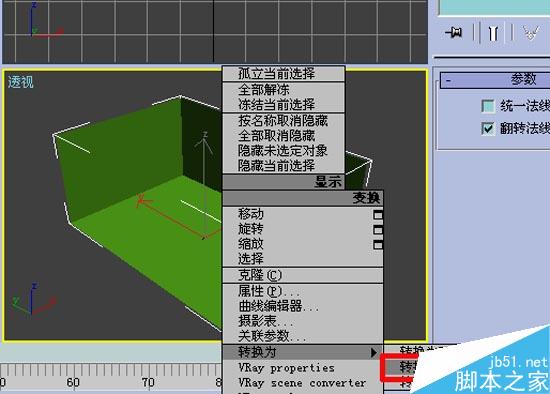
Task: Open the Scale transform settings box
Action: tap(378, 244)
